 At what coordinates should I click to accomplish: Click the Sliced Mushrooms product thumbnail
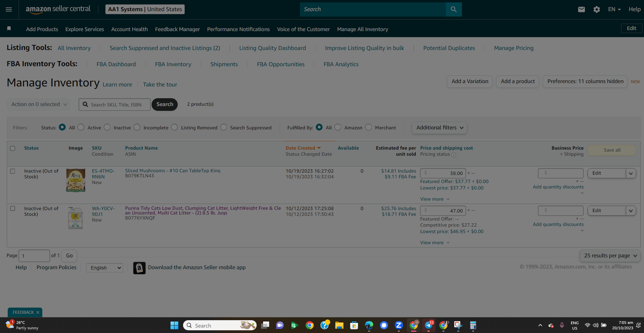[76, 180]
